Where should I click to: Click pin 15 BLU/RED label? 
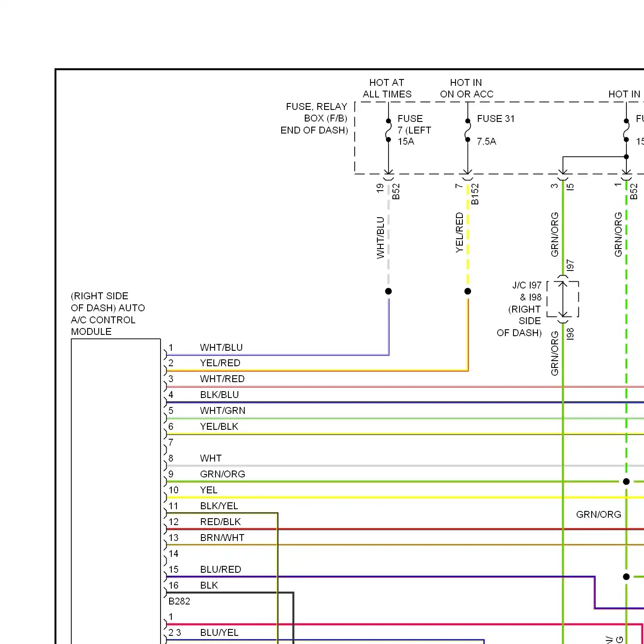click(221, 569)
